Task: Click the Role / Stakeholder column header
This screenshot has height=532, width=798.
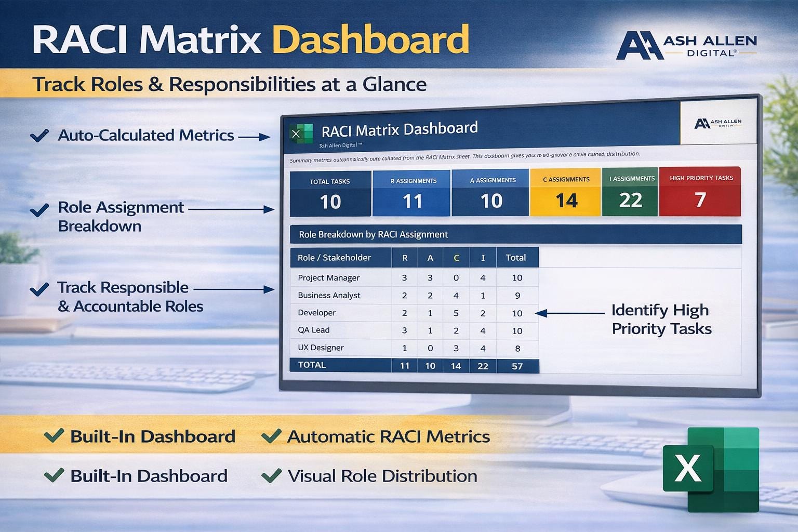Action: point(340,258)
